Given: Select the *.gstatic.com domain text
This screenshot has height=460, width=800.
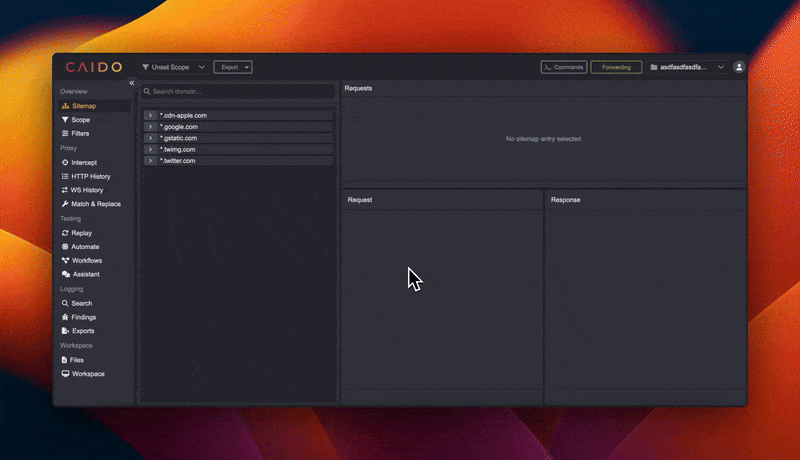Looking at the screenshot, I should [179, 138].
